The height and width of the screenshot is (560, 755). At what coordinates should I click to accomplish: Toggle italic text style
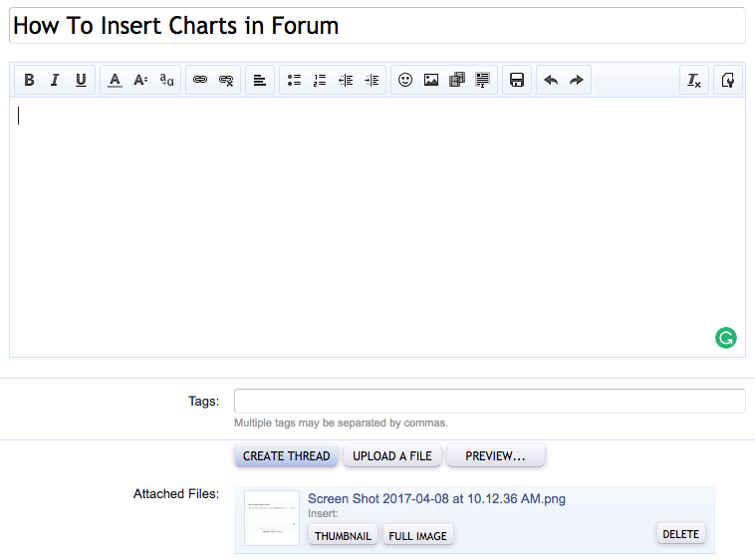[x=55, y=81]
